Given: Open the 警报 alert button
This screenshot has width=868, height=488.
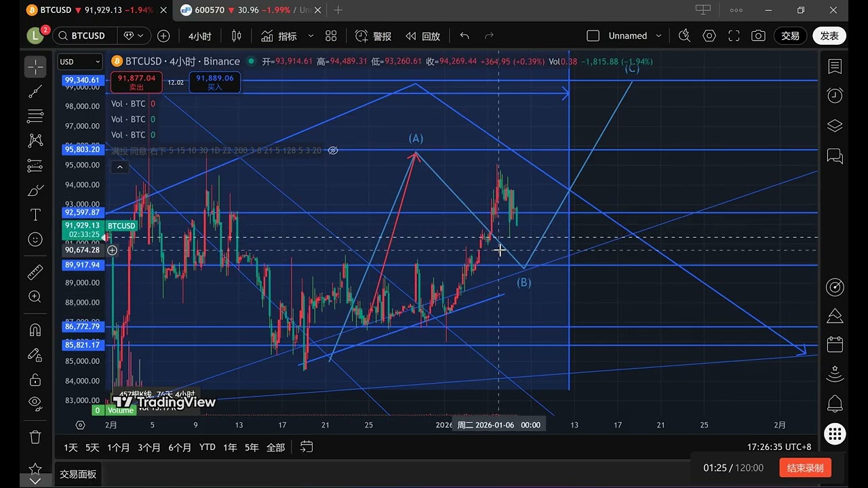Looking at the screenshot, I should [x=374, y=36].
